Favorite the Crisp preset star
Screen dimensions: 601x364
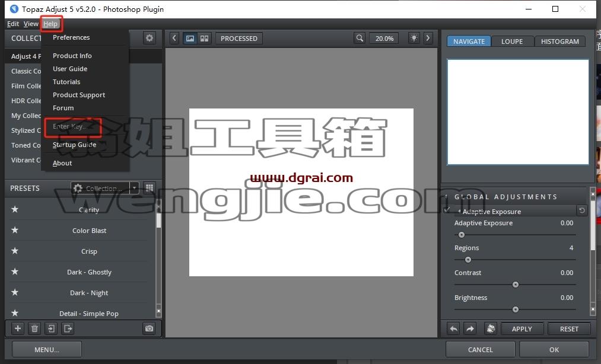(15, 251)
